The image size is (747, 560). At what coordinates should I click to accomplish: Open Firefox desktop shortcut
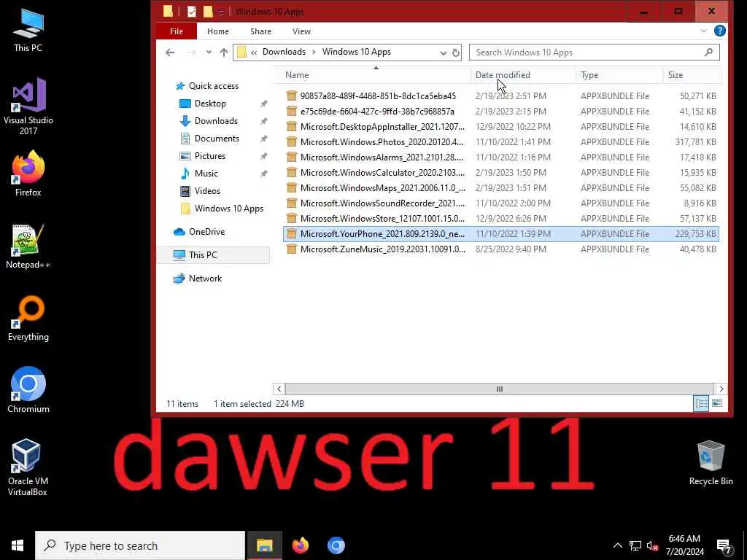point(28,173)
